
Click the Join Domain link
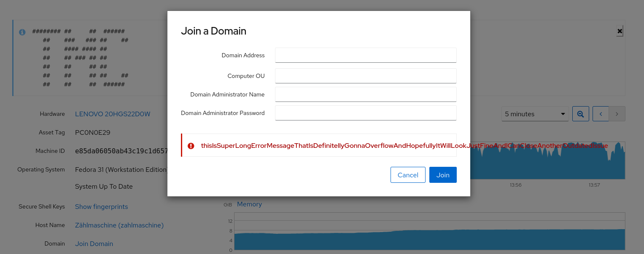click(94, 243)
